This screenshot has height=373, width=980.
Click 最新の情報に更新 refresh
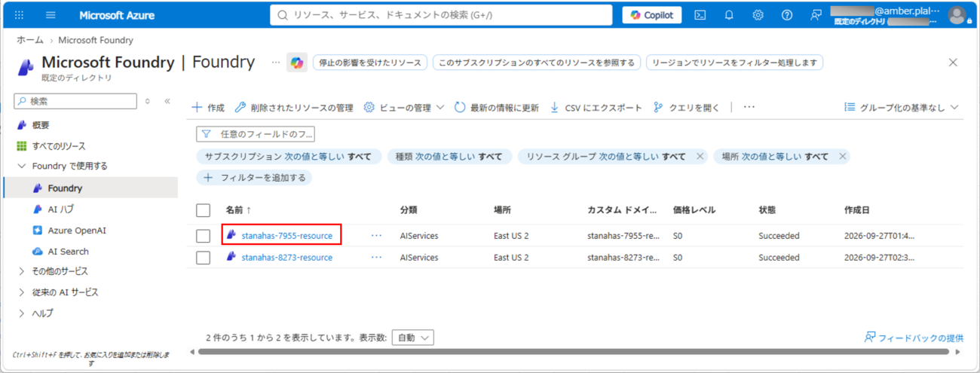click(x=497, y=108)
